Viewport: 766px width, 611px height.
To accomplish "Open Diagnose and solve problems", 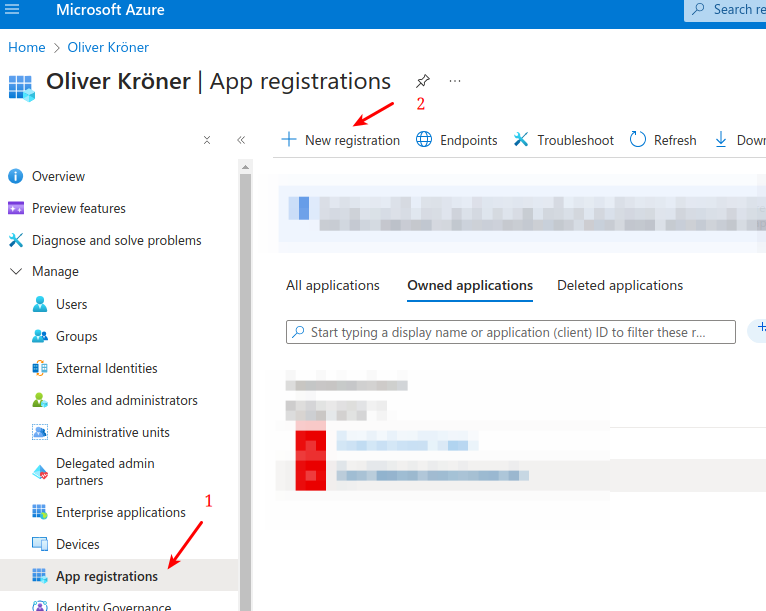I will pyautogui.click(x=119, y=240).
